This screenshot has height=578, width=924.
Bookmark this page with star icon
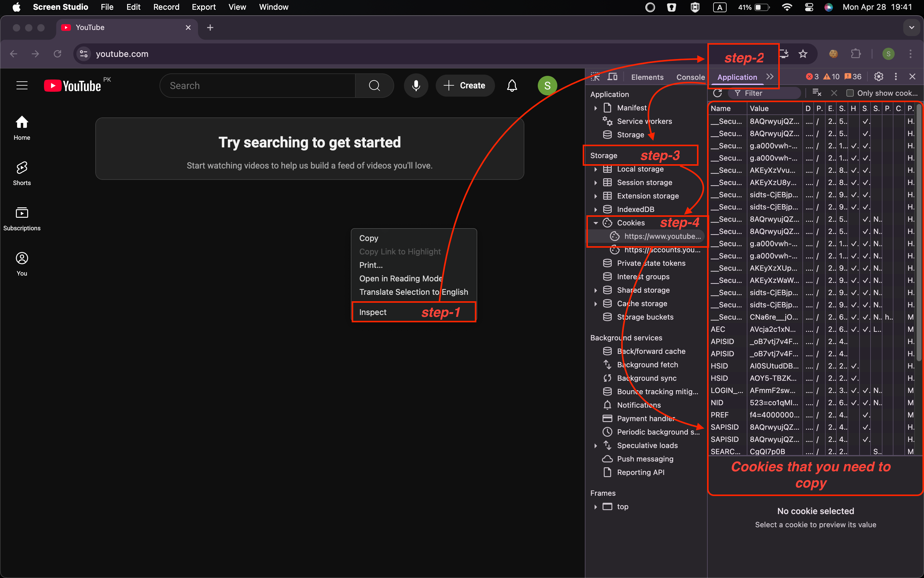tap(803, 54)
